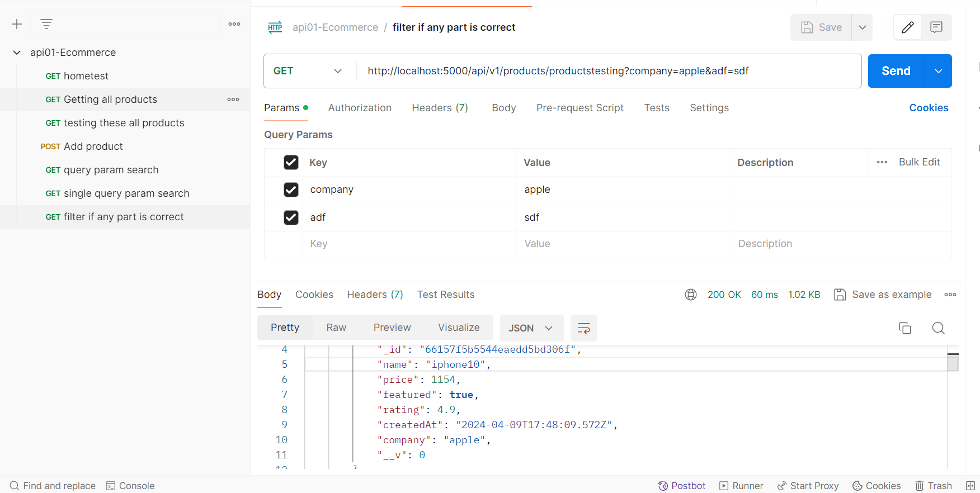Viewport: 980px width, 493px height.
Task: Switch to the Authorization tab
Action: point(360,108)
